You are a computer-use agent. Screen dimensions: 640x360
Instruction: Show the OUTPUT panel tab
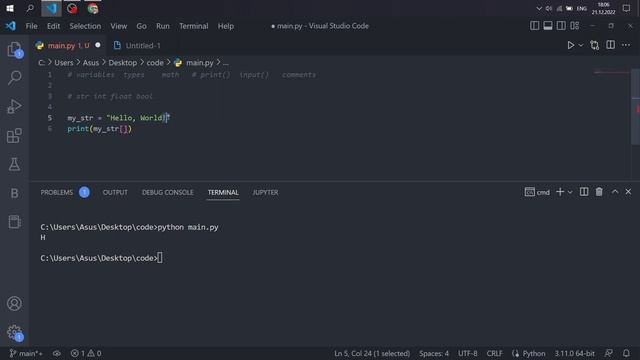tap(115, 192)
